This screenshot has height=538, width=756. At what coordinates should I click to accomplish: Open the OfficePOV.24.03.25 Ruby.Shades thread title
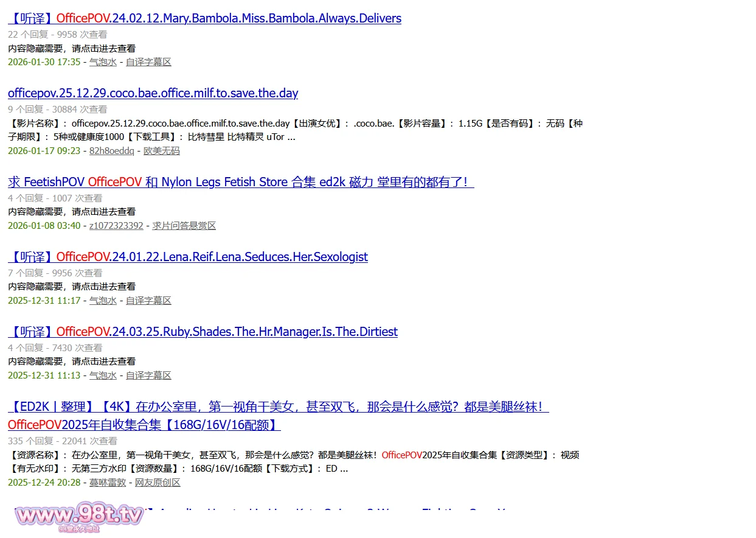pyautogui.click(x=203, y=332)
